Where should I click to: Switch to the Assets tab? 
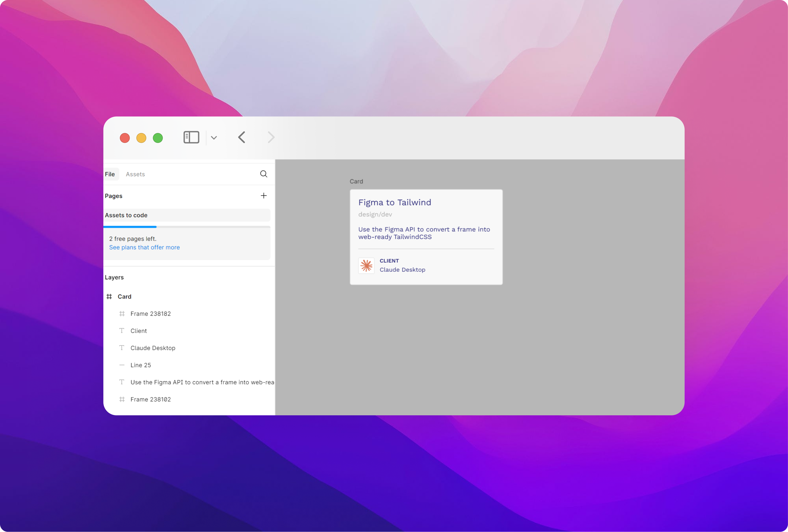135,174
